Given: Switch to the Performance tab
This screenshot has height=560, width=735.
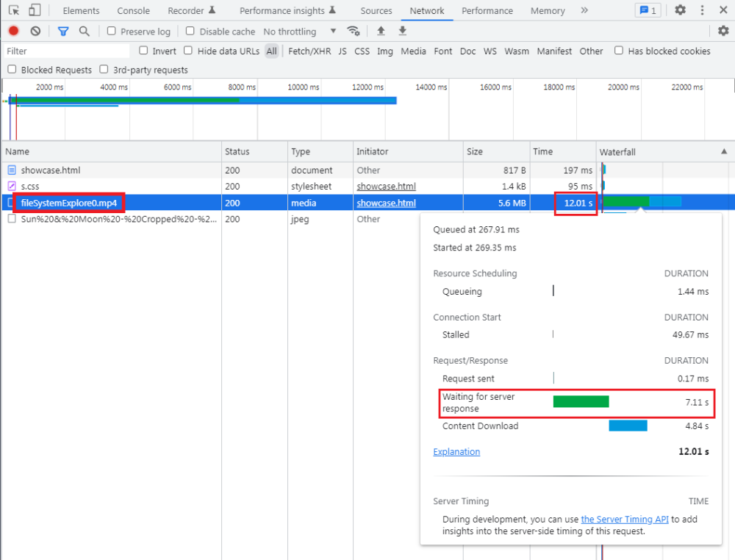Looking at the screenshot, I should [x=487, y=10].
